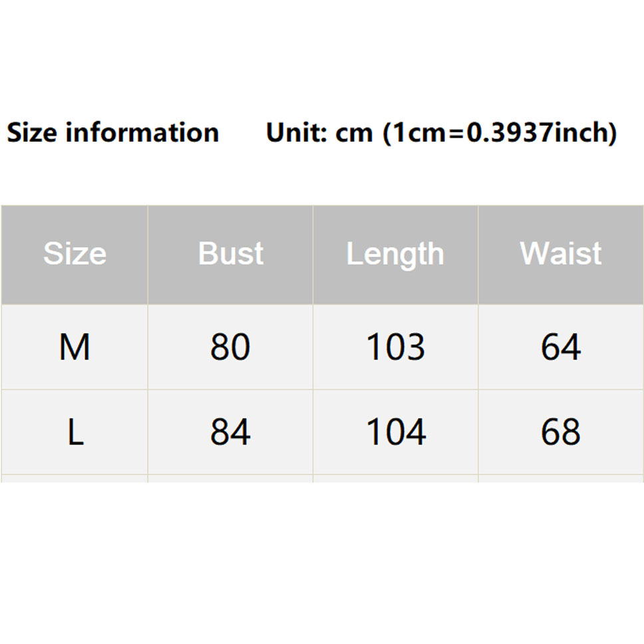Select the length value 104
Image resolution: width=644 pixels, height=644 pixels.
click(395, 432)
